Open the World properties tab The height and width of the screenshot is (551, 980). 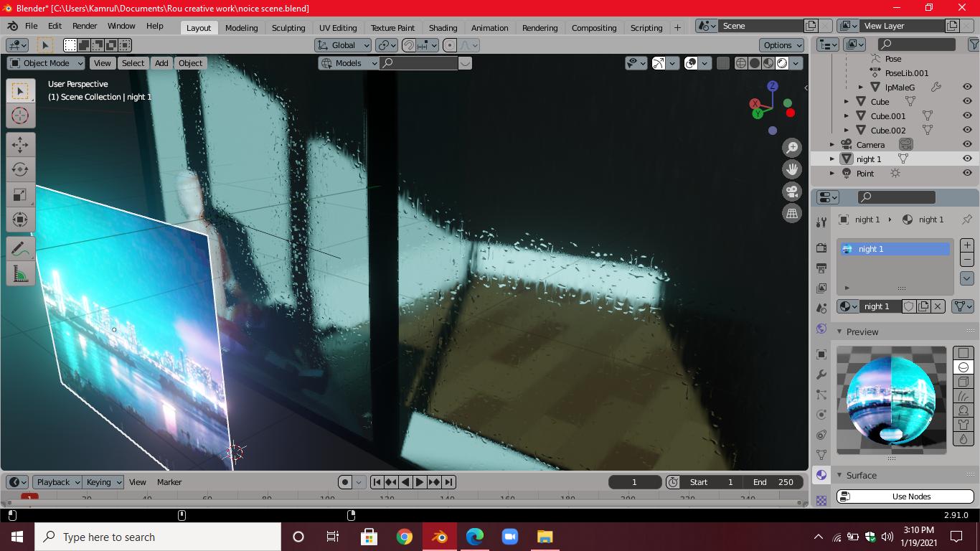[x=821, y=329]
